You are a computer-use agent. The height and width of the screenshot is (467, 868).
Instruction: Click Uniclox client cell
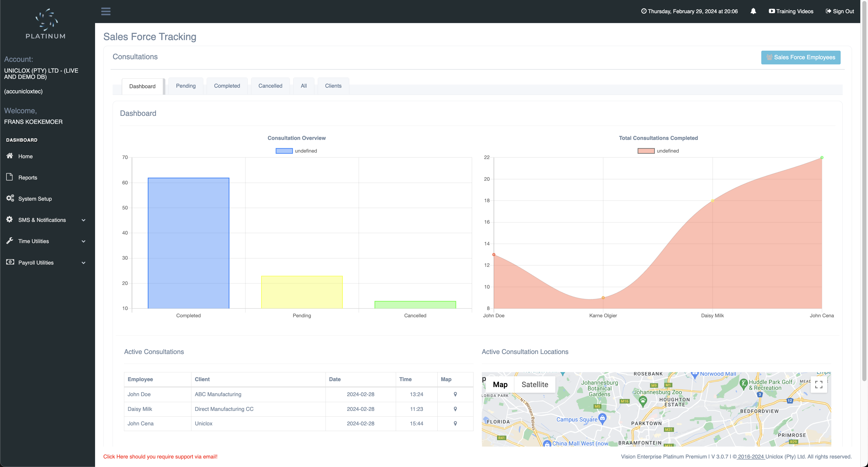(x=258, y=424)
